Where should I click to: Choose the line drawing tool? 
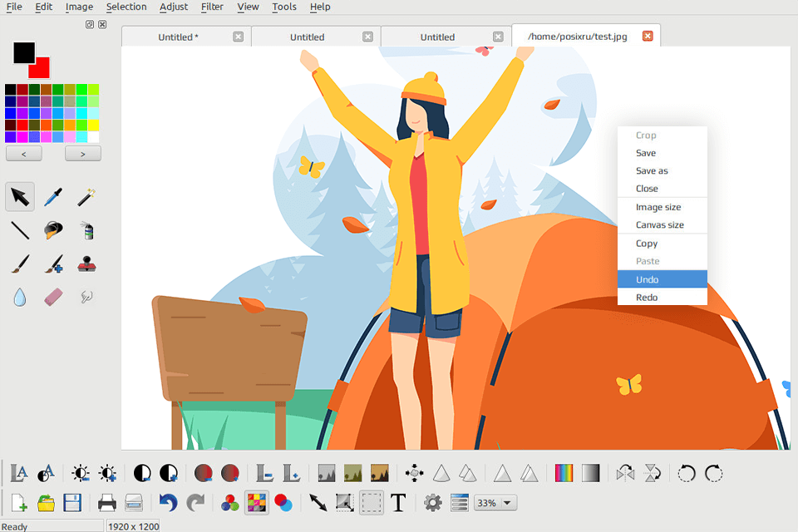tap(20, 230)
